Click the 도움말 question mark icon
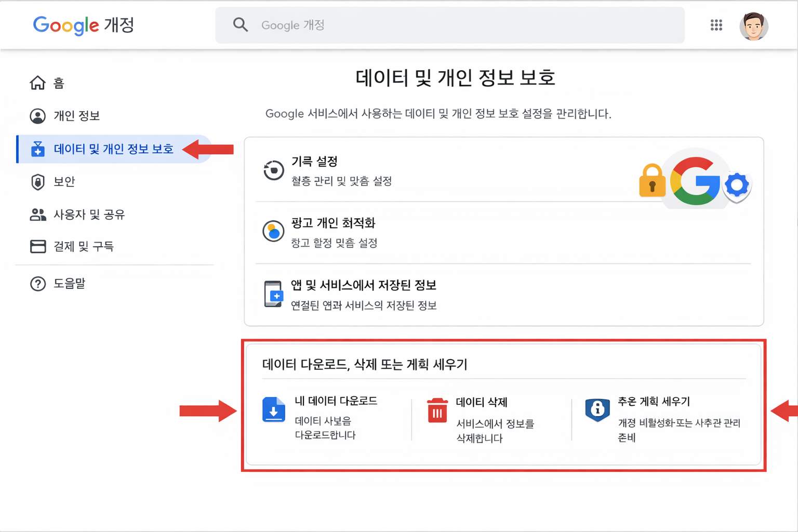 point(37,284)
